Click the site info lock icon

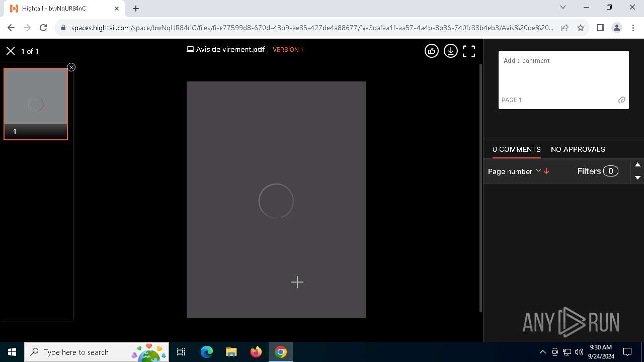coord(63,28)
